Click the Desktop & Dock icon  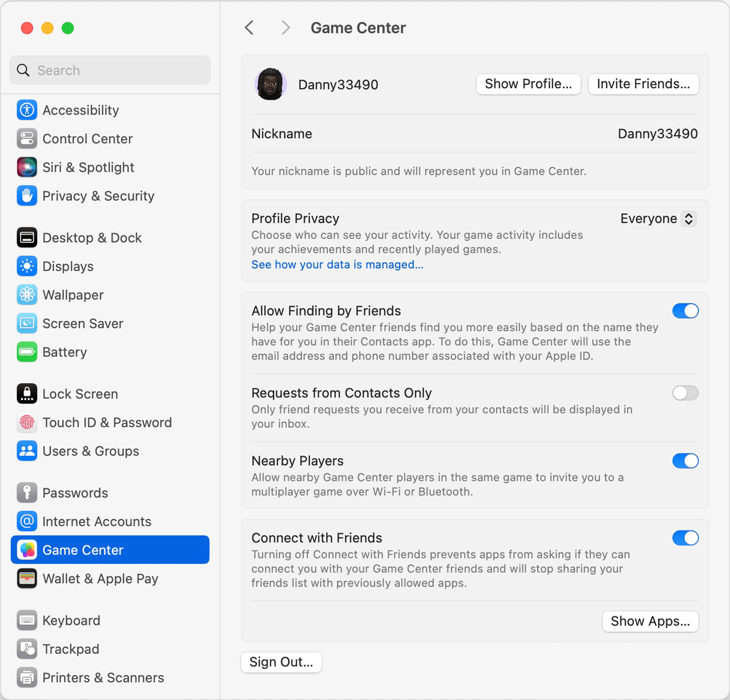tap(27, 238)
